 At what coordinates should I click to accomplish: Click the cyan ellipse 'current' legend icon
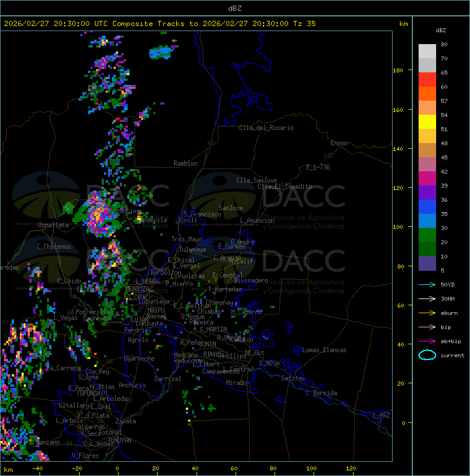[427, 355]
